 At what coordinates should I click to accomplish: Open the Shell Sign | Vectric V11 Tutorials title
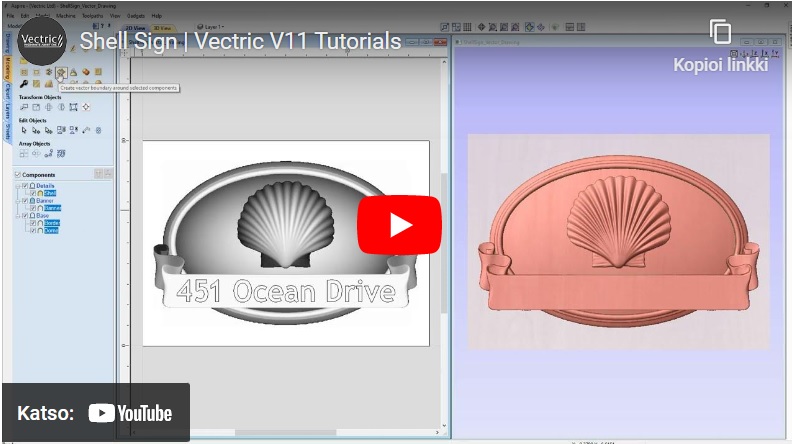(240, 41)
